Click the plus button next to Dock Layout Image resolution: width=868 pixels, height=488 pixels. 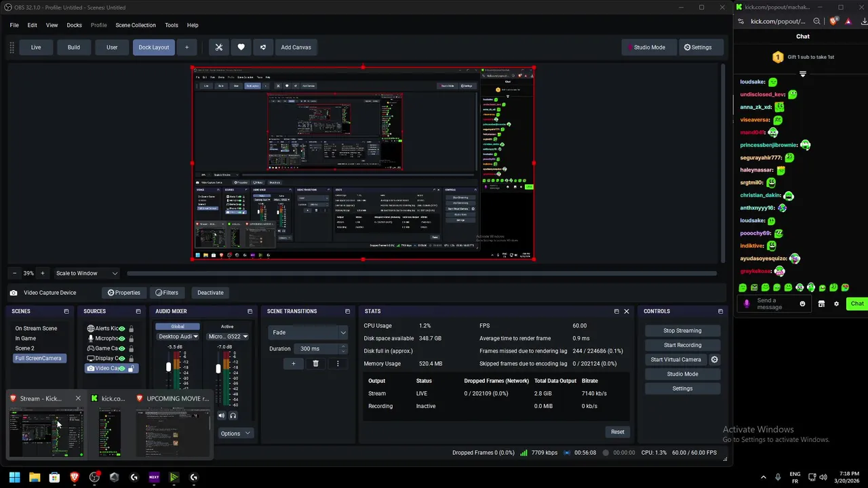point(187,47)
